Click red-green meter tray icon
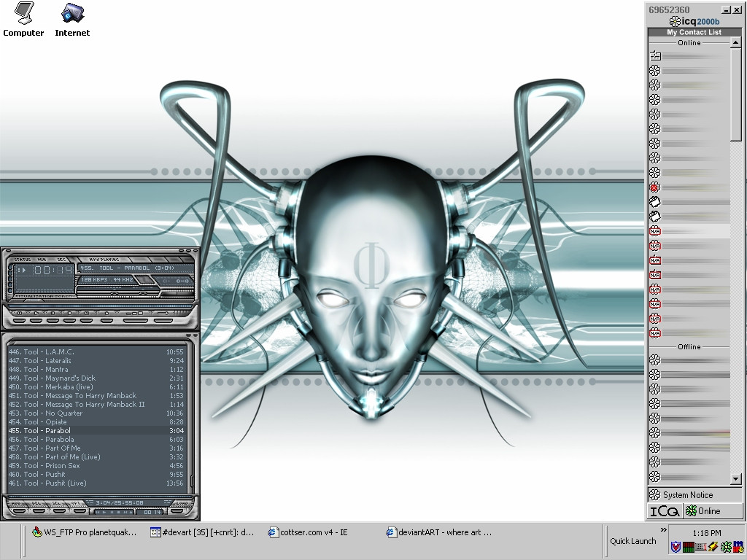The height and width of the screenshot is (560, 747). (x=689, y=547)
